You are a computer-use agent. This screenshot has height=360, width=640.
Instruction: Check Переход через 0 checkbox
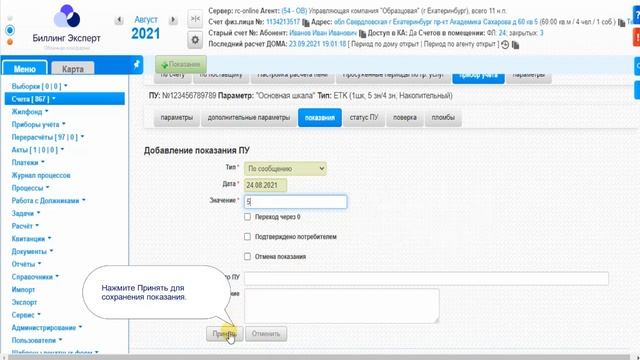tap(247, 217)
